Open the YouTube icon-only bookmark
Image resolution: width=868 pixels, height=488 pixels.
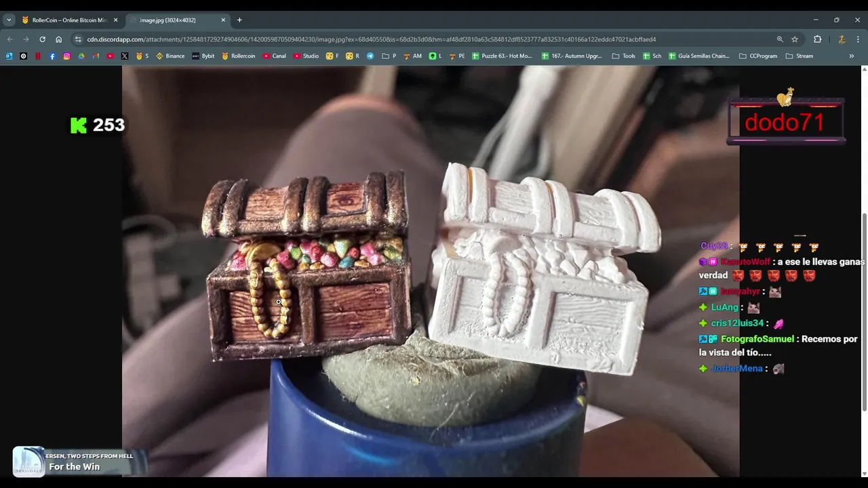[x=110, y=56]
